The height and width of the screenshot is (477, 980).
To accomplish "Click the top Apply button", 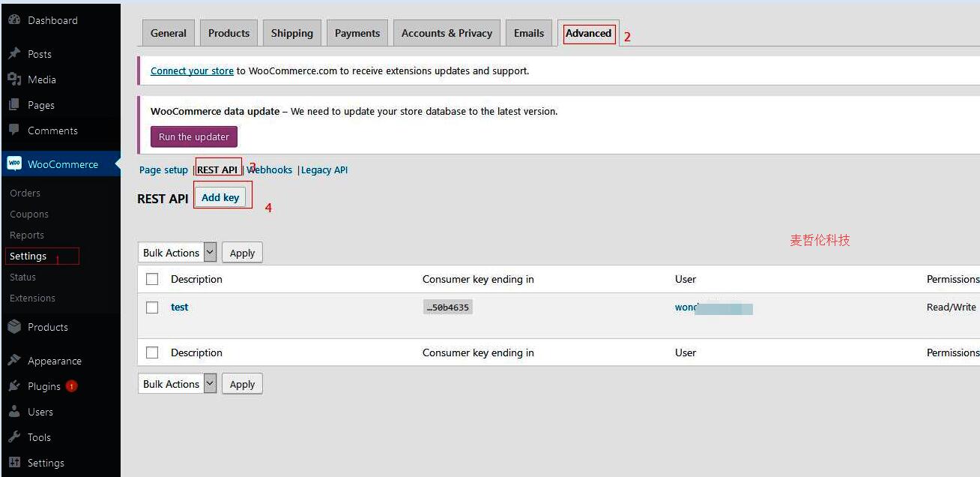I will click(x=242, y=253).
